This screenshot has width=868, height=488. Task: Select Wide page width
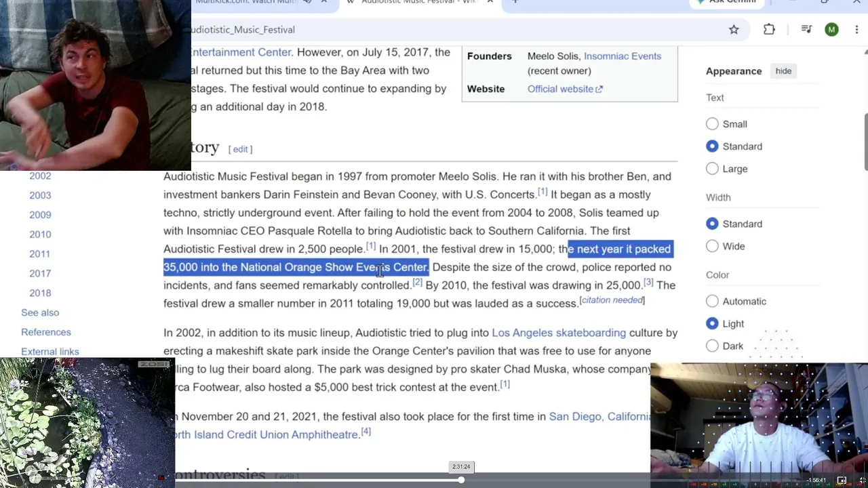712,246
